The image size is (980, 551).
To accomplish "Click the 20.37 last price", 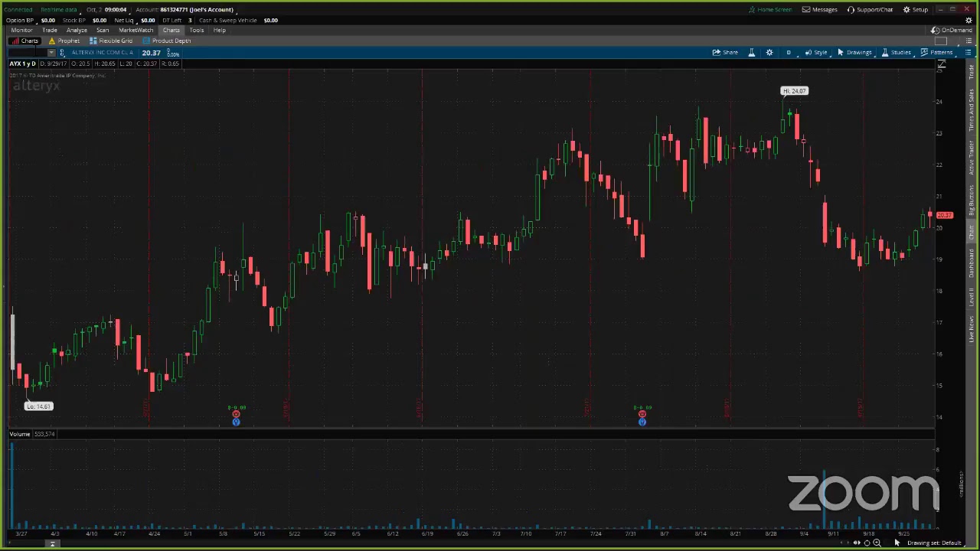I will (151, 53).
